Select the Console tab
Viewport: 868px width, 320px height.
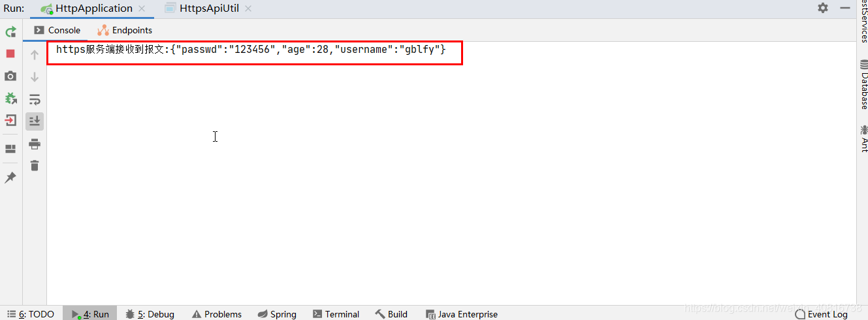(57, 30)
